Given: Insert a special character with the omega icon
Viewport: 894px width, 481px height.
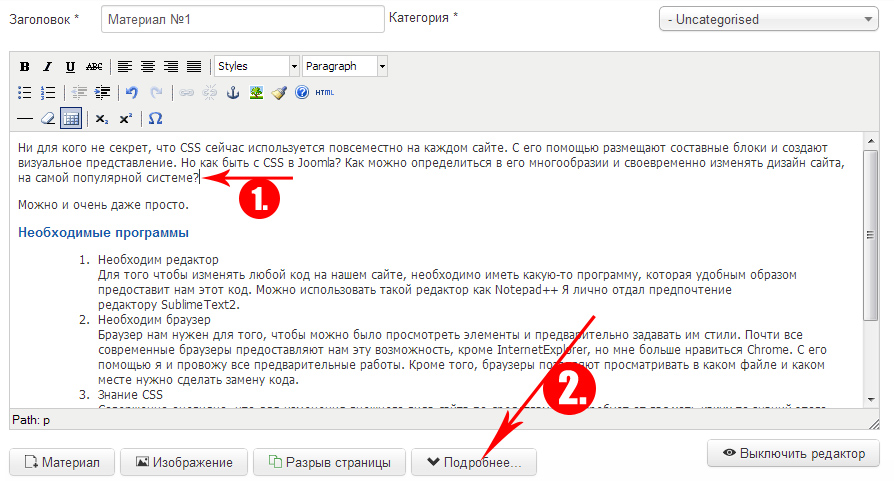Looking at the screenshot, I should click(x=155, y=118).
